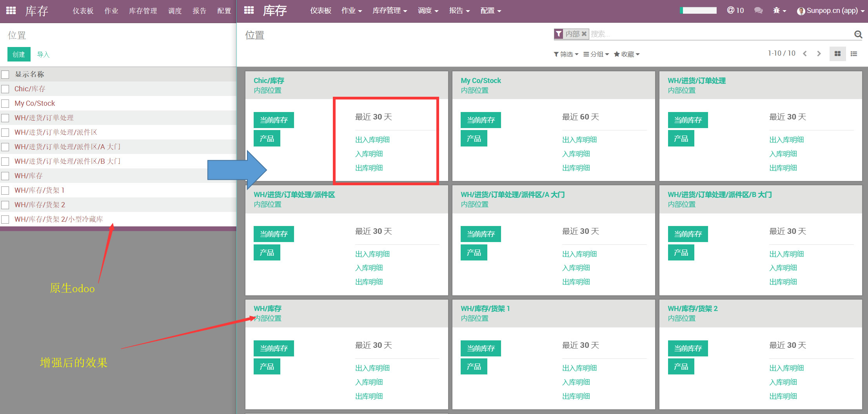868x414 pixels.
Task: Click the white progress bar in top navbar
Action: [698, 11]
